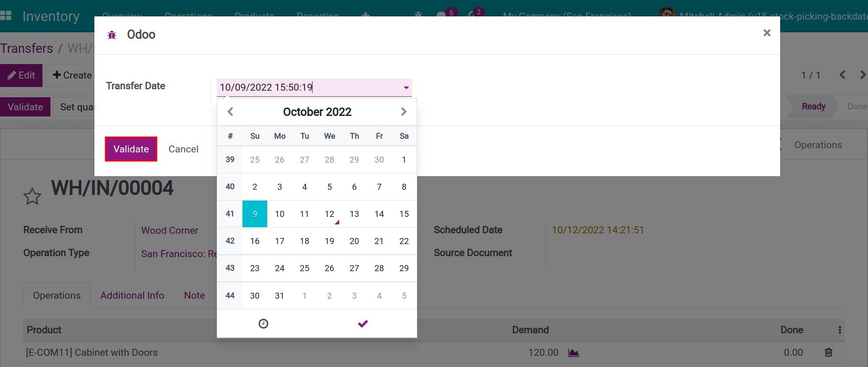Confirm date with the checkmark icon
The height and width of the screenshot is (367, 868).
pyautogui.click(x=363, y=324)
